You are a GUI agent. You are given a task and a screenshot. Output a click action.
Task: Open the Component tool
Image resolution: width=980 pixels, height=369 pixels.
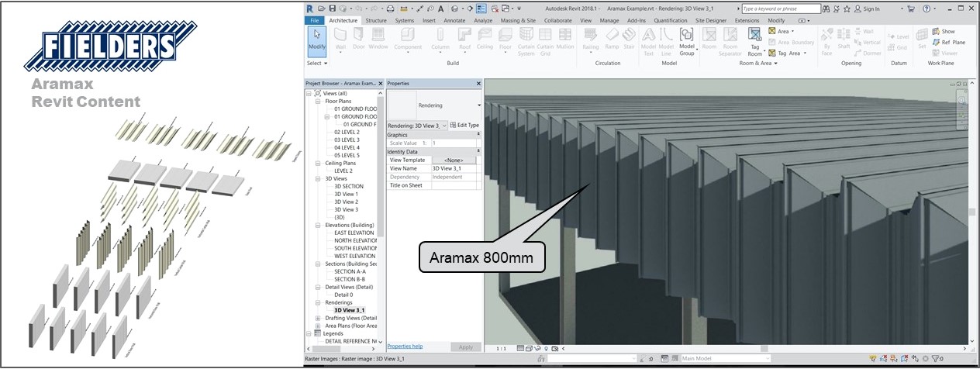pyautogui.click(x=408, y=40)
